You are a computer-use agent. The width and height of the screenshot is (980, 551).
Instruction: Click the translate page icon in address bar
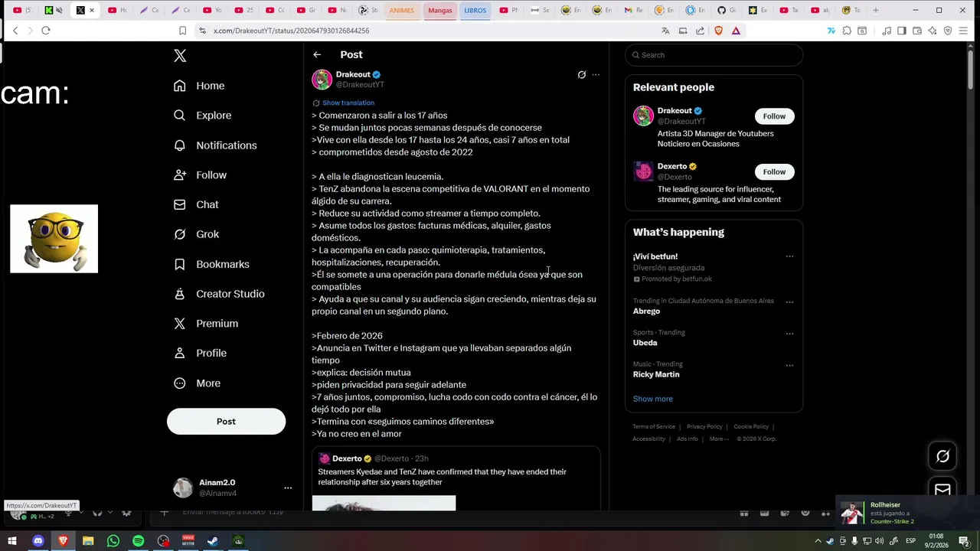[665, 31]
